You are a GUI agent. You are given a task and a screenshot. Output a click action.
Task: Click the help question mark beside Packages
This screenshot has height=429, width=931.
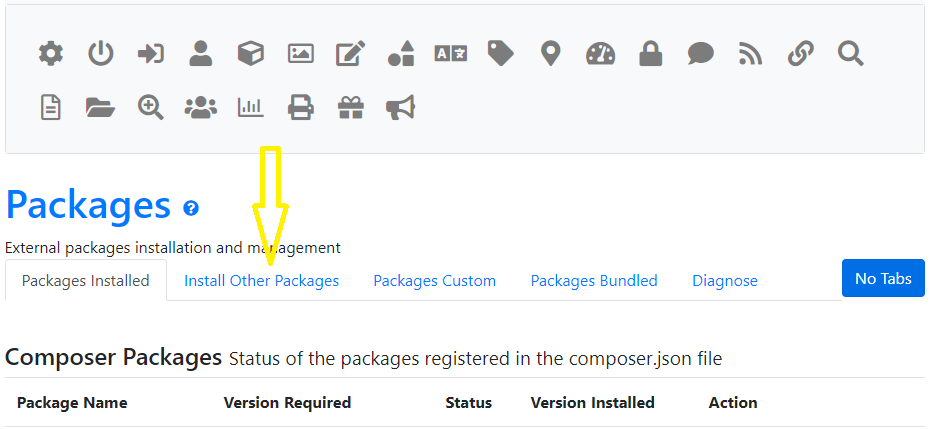tap(191, 208)
